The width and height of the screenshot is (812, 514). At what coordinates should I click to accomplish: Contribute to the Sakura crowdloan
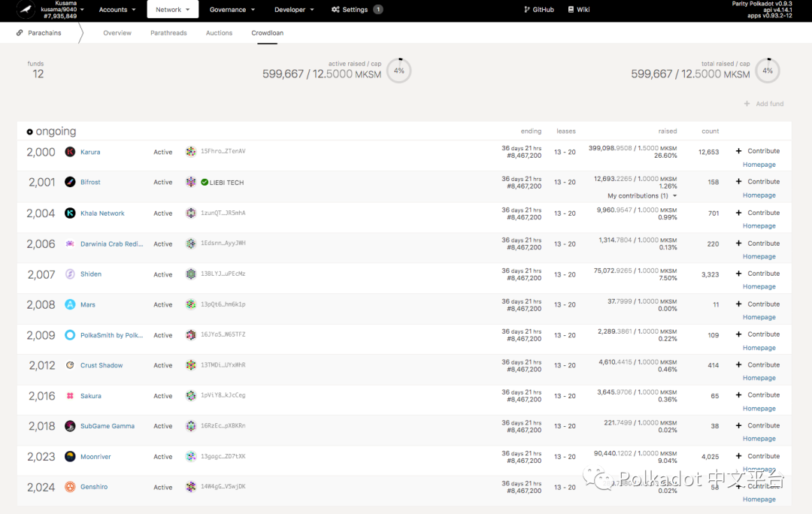pyautogui.click(x=758, y=395)
